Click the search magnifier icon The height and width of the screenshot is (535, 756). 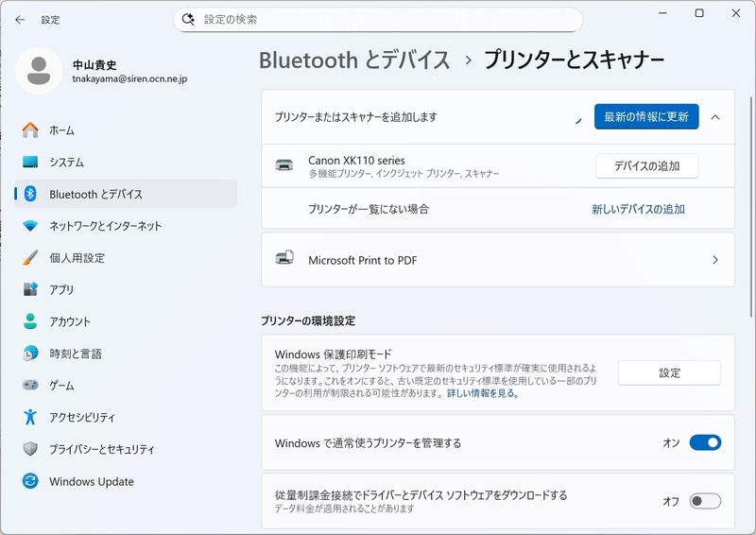188,19
